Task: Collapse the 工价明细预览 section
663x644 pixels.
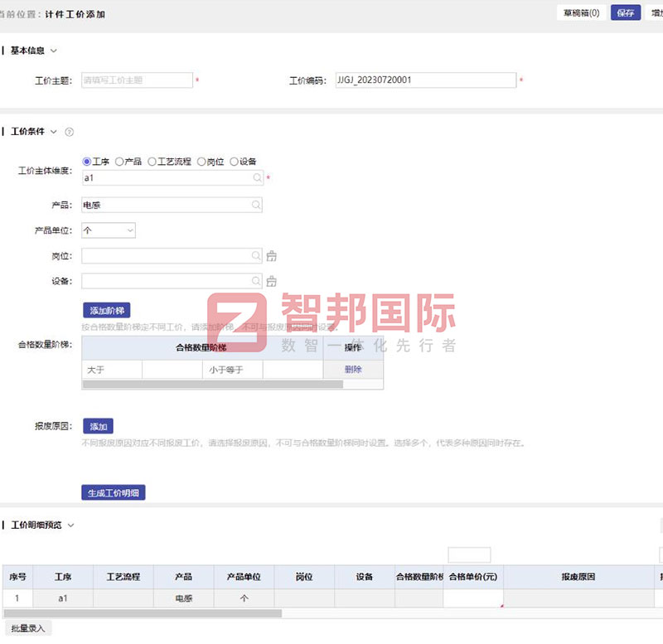Action: tap(69, 525)
